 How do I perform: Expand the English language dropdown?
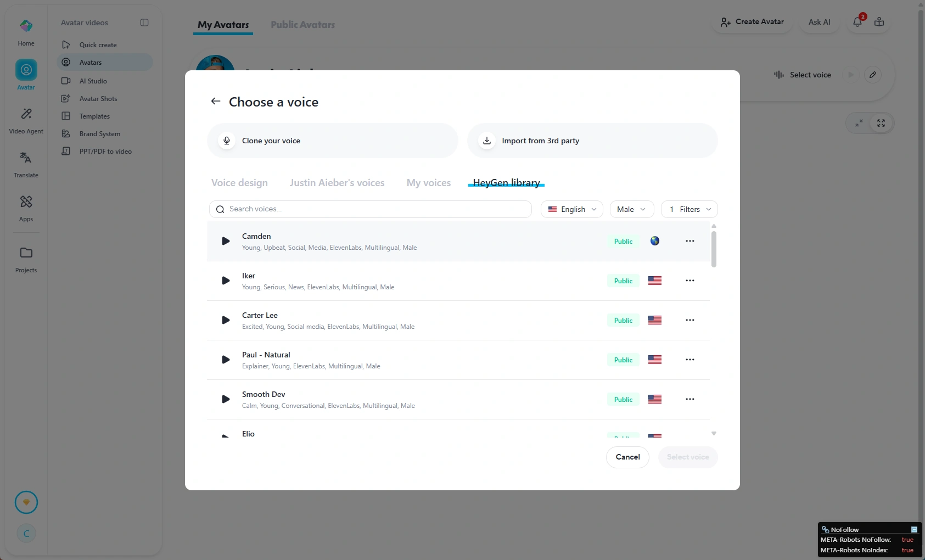(x=571, y=209)
